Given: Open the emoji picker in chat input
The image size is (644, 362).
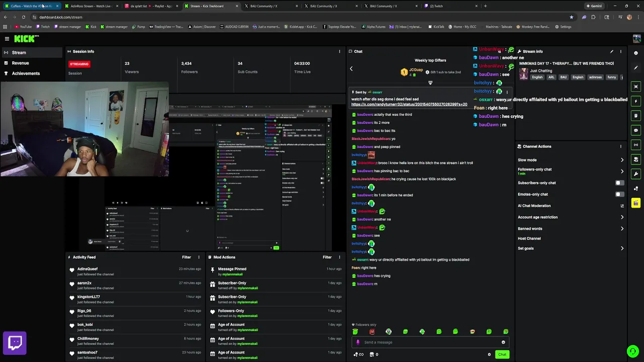Looking at the screenshot, I should 503,342.
